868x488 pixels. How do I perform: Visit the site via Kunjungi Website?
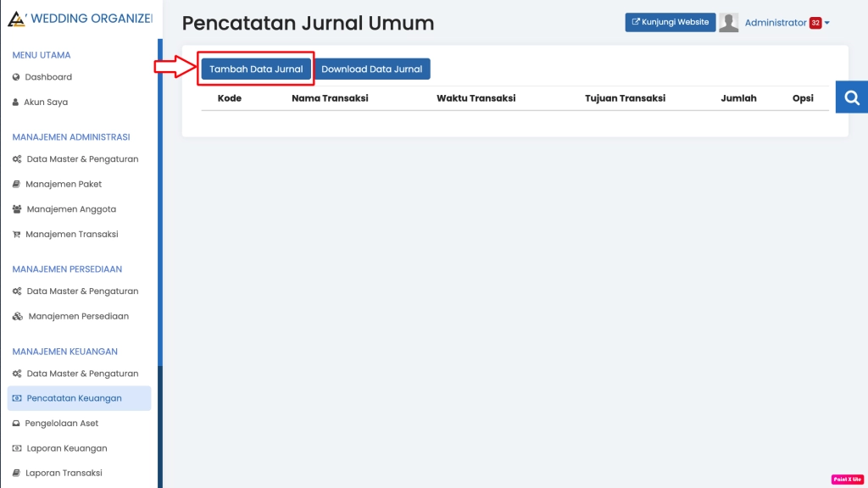(x=670, y=23)
